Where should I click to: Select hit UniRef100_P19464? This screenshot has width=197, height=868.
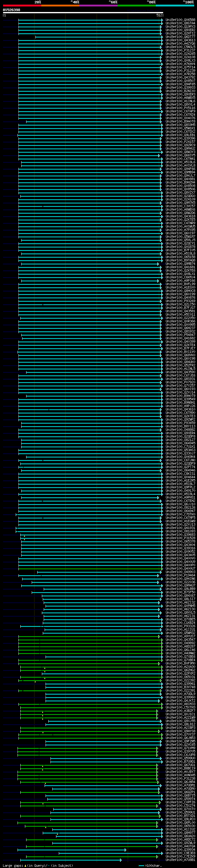[180, 575]
